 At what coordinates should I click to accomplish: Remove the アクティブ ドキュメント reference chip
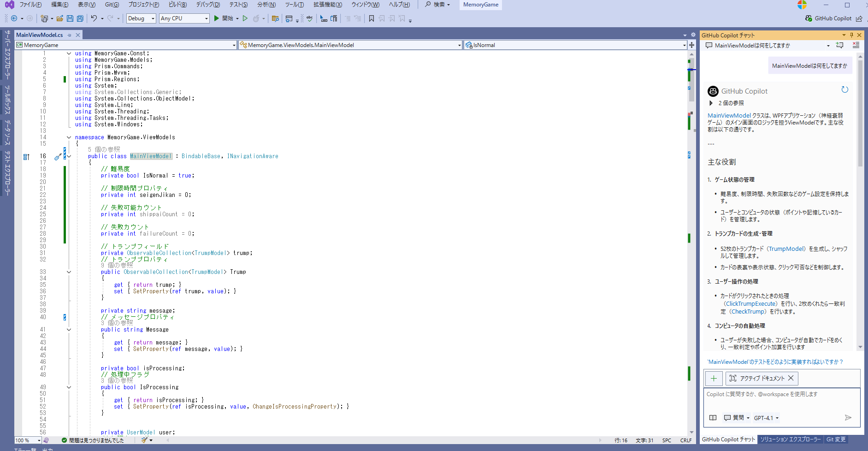791,378
